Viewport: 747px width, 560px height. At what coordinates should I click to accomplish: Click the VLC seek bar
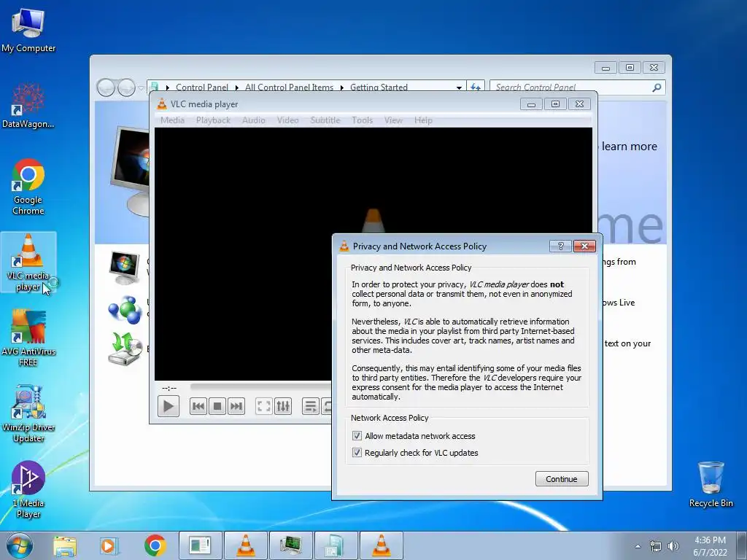pyautogui.click(x=261, y=386)
